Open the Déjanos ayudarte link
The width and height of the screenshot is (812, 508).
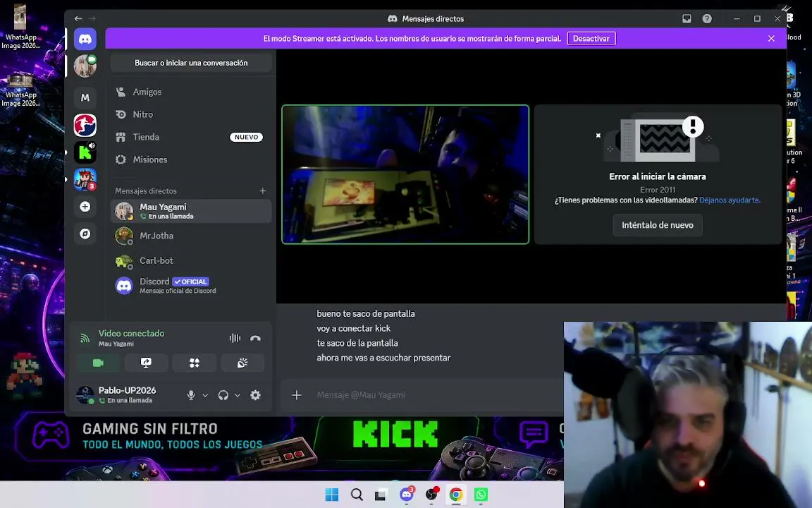(x=730, y=200)
